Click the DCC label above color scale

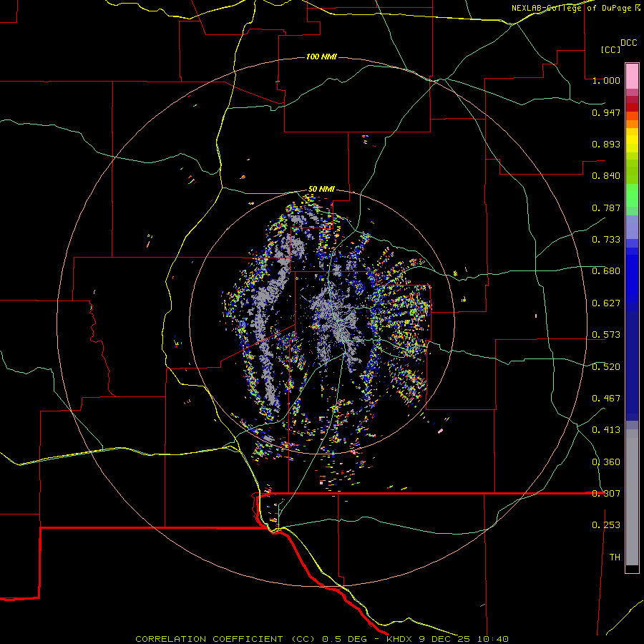[x=628, y=43]
